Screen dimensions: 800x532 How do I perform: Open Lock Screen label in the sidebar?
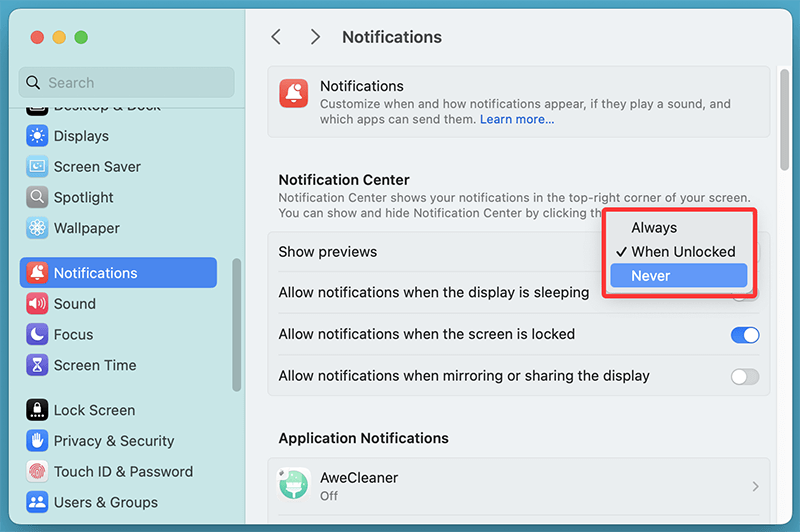point(94,410)
